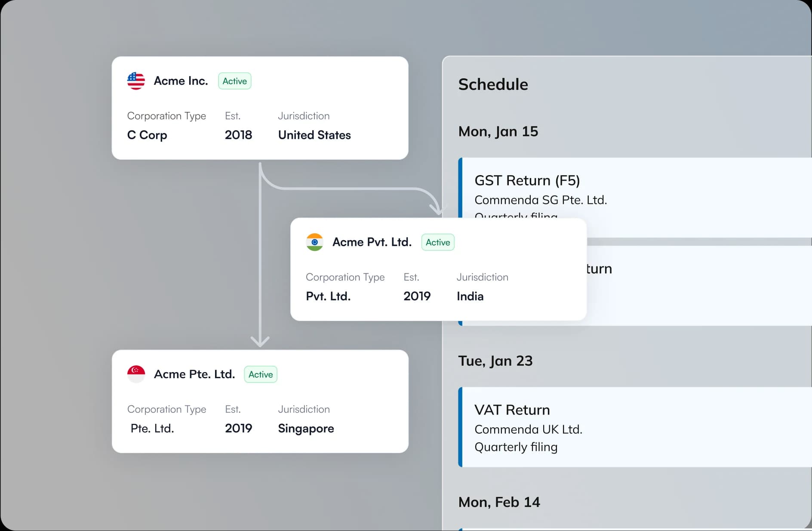Expand the Mon, Feb 14 section
Viewport: 812px width, 531px height.
click(499, 502)
